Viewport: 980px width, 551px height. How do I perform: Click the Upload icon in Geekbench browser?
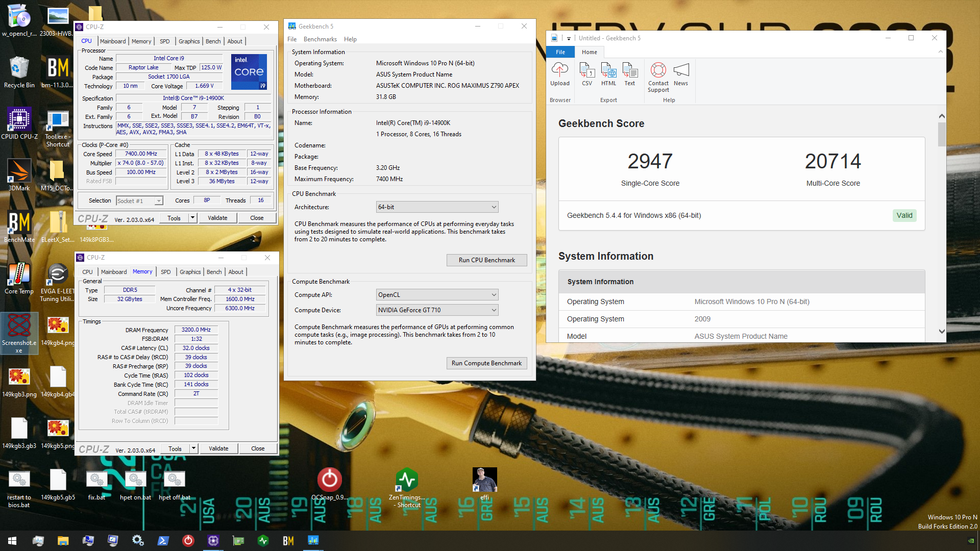click(x=559, y=74)
